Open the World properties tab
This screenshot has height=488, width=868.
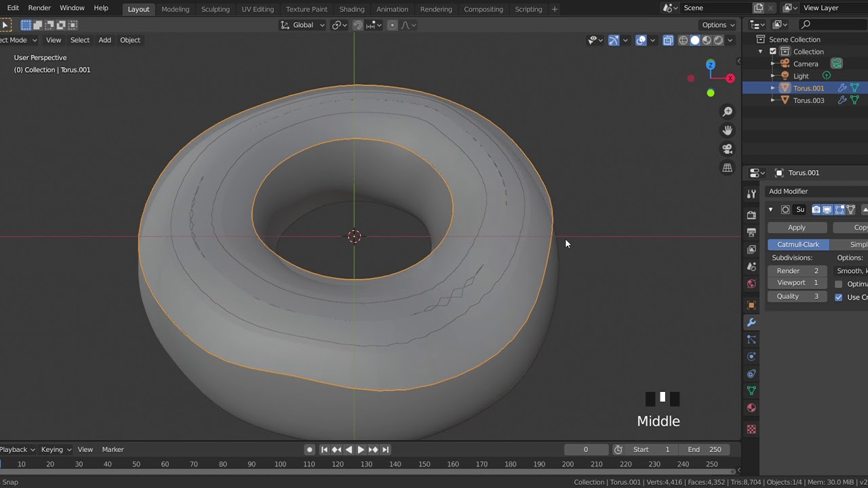point(751,284)
